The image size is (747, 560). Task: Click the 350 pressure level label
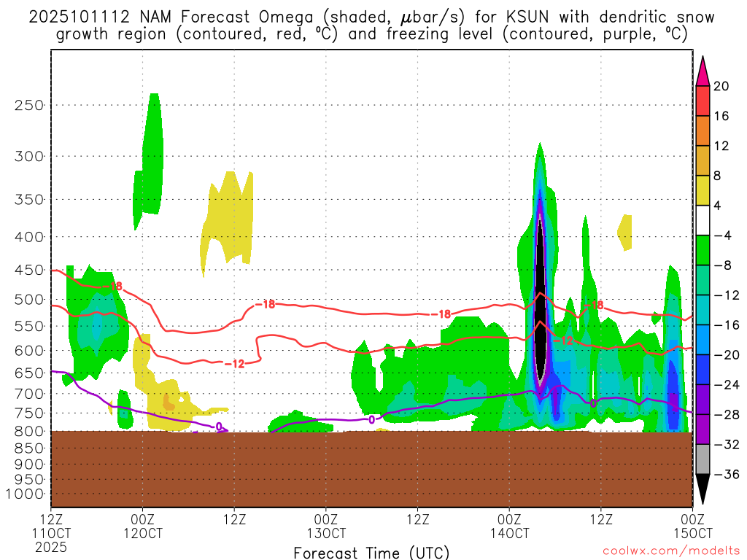pos(29,200)
